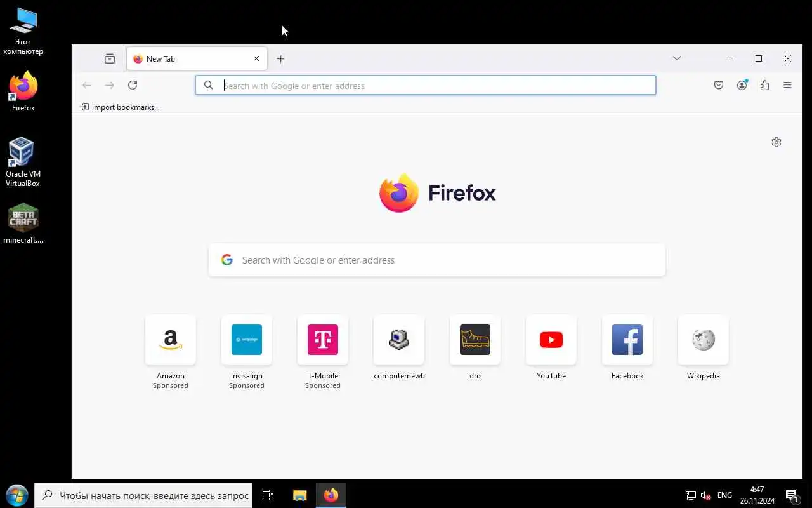Focus the address bar search field

click(x=425, y=85)
